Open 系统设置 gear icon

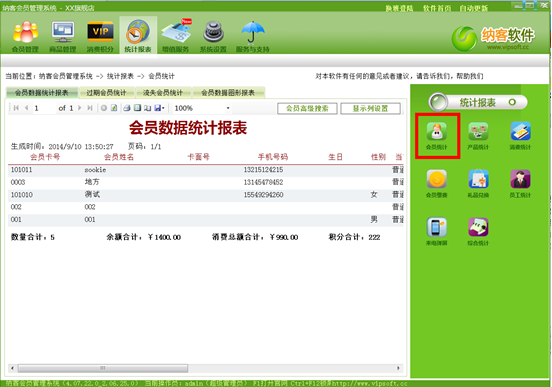click(x=213, y=36)
